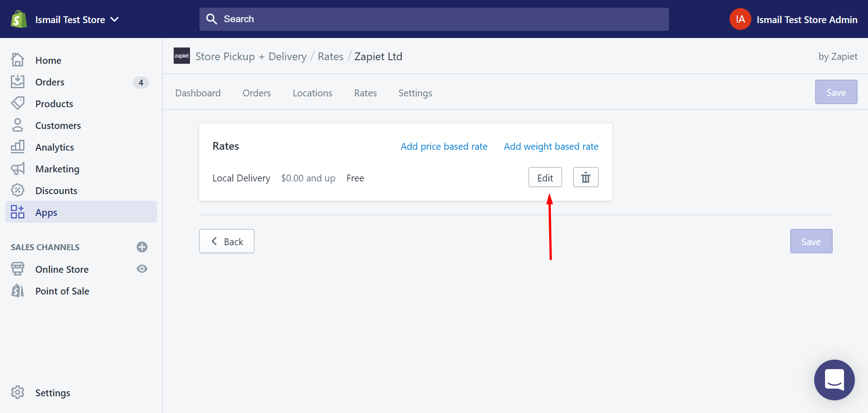This screenshot has height=413, width=868.
Task: Open Ismail Test Store Admin account menu
Action: click(806, 19)
